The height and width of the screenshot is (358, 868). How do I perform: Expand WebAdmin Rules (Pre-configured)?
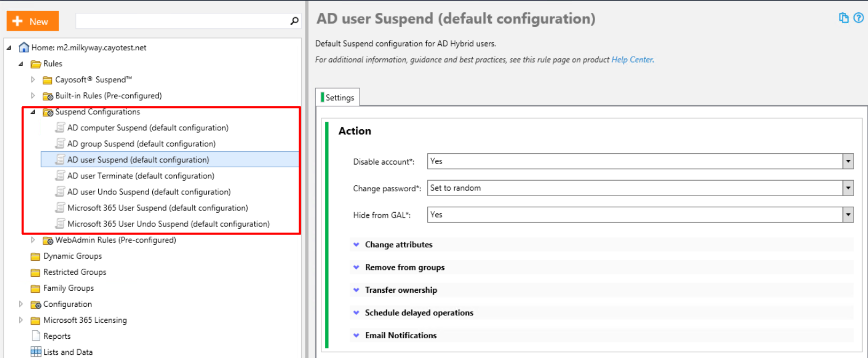click(x=33, y=240)
